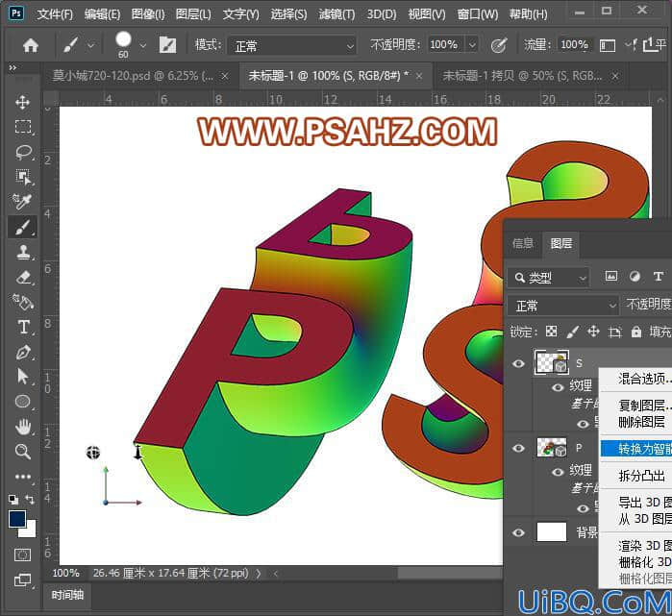The width and height of the screenshot is (672, 616).
Task: Select the Move tool
Action: coord(22,103)
